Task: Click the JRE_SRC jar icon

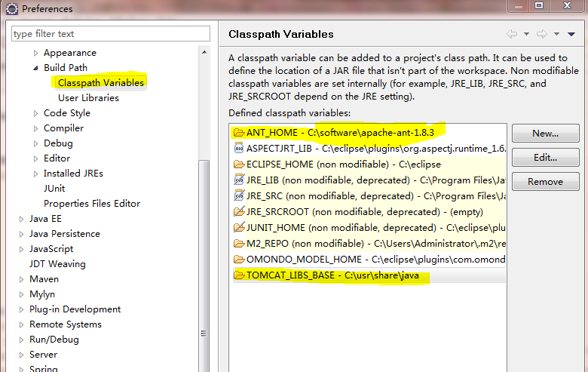Action: 239,195
